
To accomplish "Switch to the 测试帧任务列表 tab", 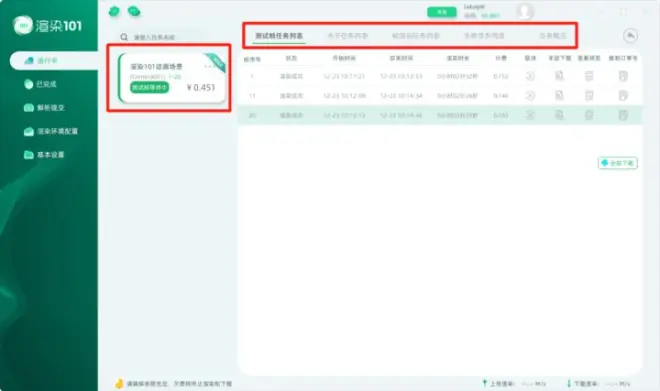I will [279, 36].
